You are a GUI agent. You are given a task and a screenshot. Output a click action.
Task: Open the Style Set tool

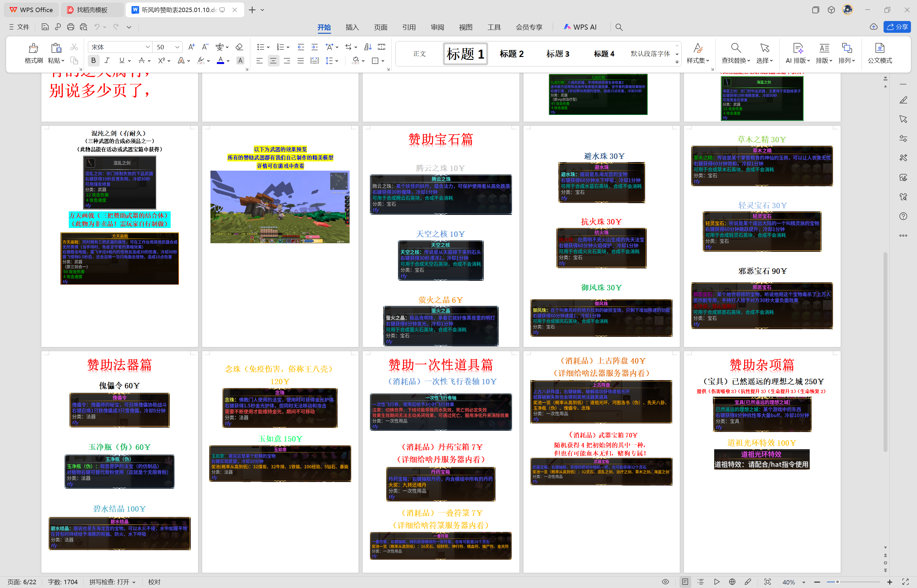[698, 48]
